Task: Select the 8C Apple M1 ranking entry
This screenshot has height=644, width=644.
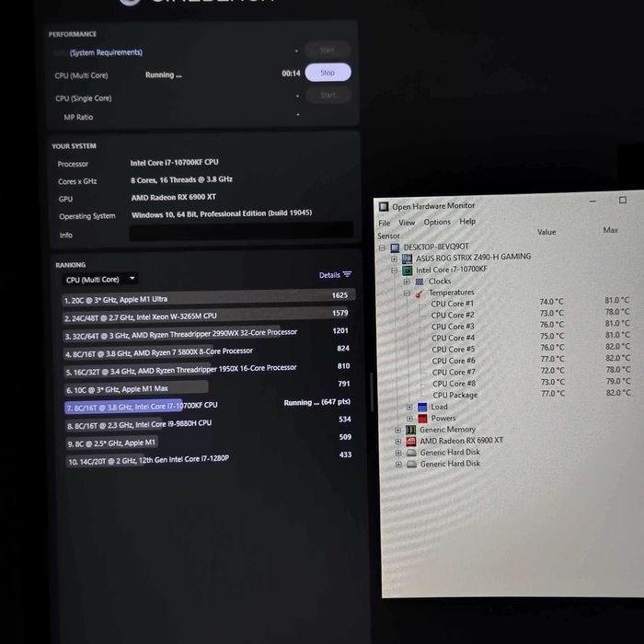Action: [209, 441]
